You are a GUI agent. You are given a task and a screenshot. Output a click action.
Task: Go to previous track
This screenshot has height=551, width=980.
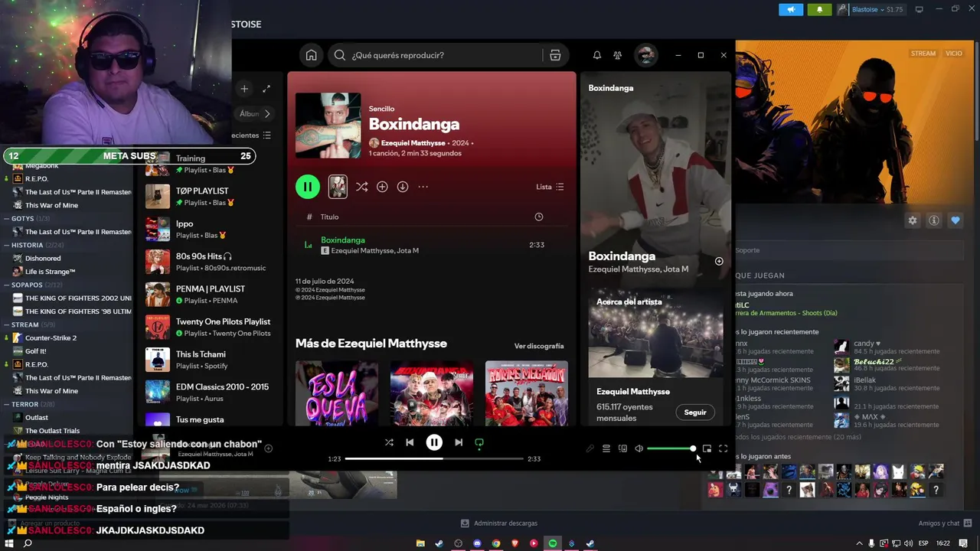pyautogui.click(x=410, y=442)
